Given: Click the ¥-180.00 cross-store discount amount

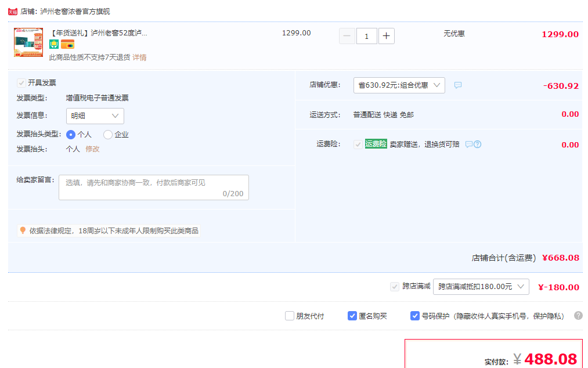Looking at the screenshot, I should coord(559,287).
